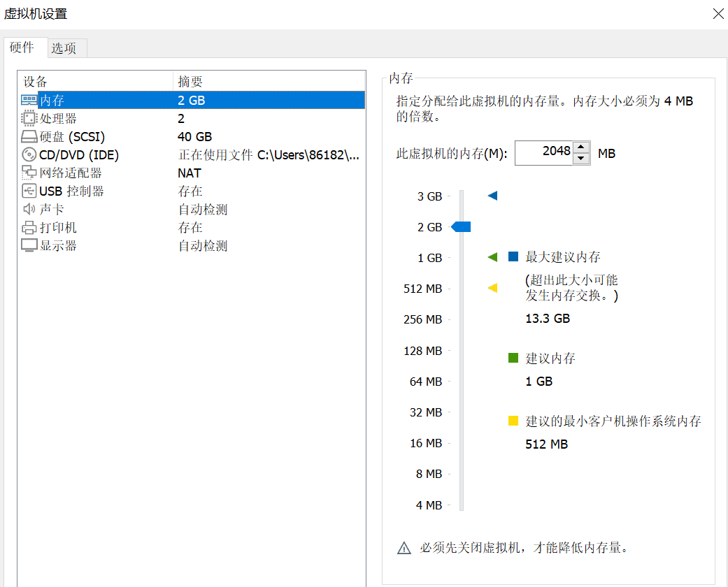Screen dimensions: 728x587
Task: Click the printer device icon
Action: point(29,228)
